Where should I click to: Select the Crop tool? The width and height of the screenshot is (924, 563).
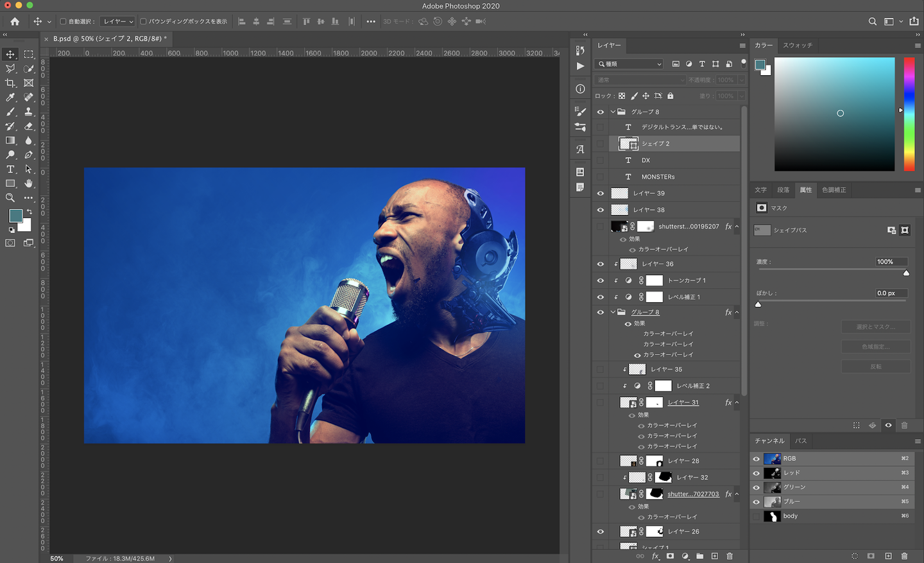(x=10, y=83)
